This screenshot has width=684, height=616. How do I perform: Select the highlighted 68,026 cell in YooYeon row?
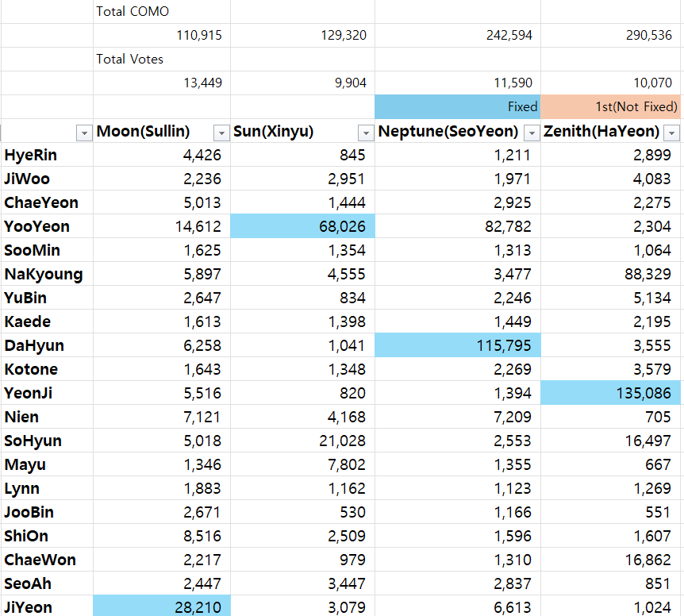coord(302,226)
